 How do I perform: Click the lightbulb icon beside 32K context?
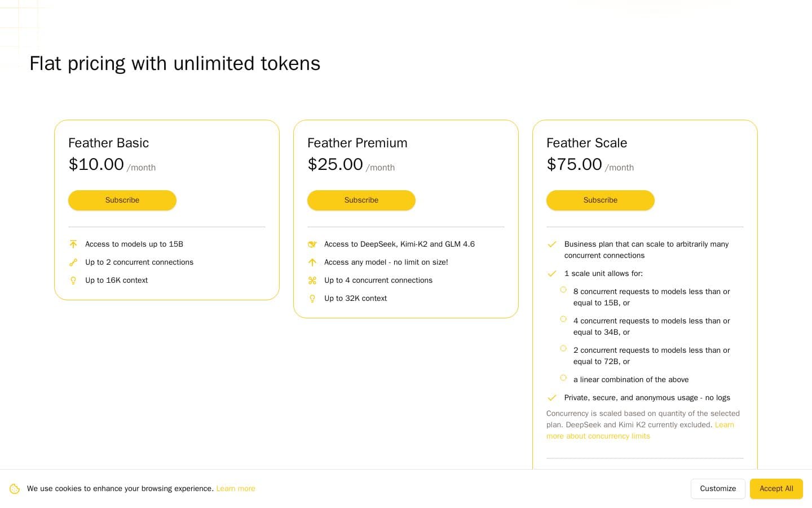[312, 299]
